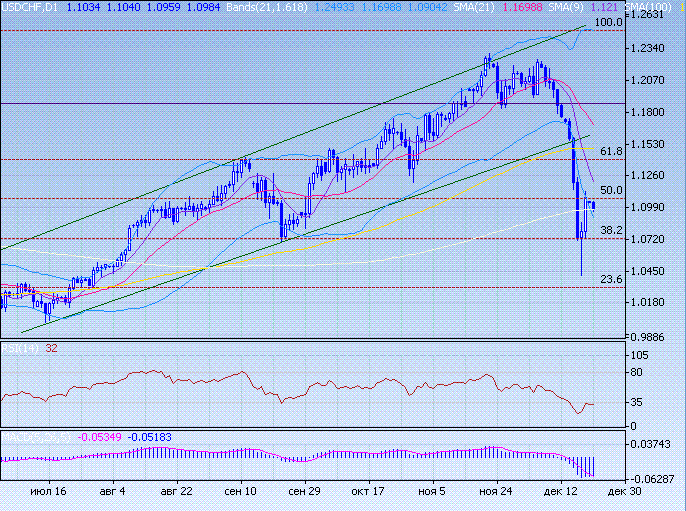Click the USDCHF,D1 symbol label
The image size is (686, 511).
pyautogui.click(x=31, y=7)
